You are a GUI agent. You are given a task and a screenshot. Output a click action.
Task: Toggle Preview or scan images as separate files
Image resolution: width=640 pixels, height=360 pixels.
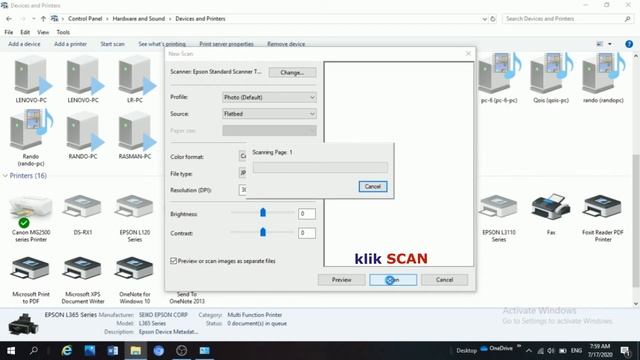click(x=173, y=261)
